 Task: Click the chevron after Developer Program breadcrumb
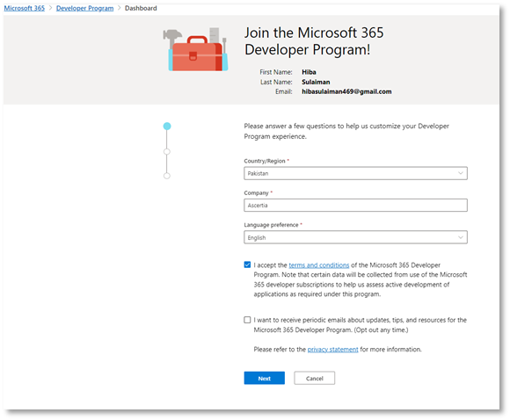click(x=119, y=8)
